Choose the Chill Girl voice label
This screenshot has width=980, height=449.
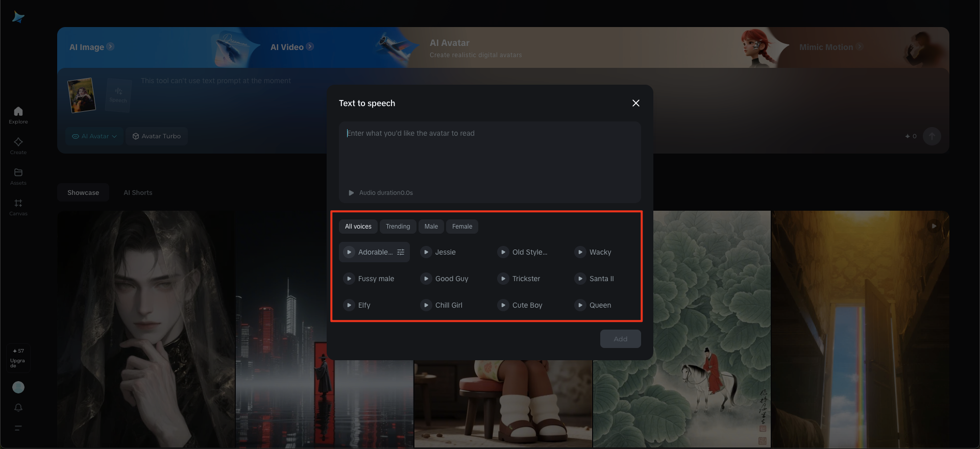[x=449, y=305]
